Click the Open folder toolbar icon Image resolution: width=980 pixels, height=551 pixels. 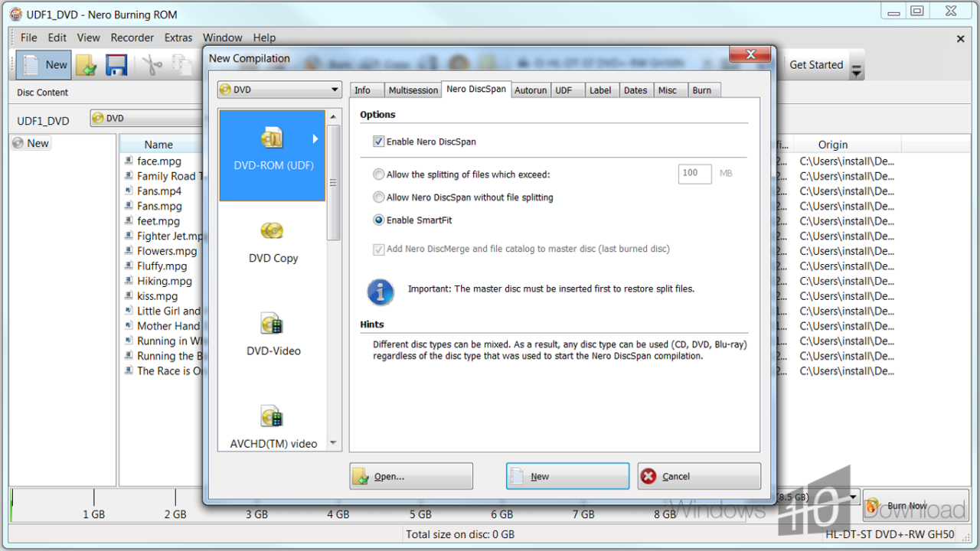(86, 65)
